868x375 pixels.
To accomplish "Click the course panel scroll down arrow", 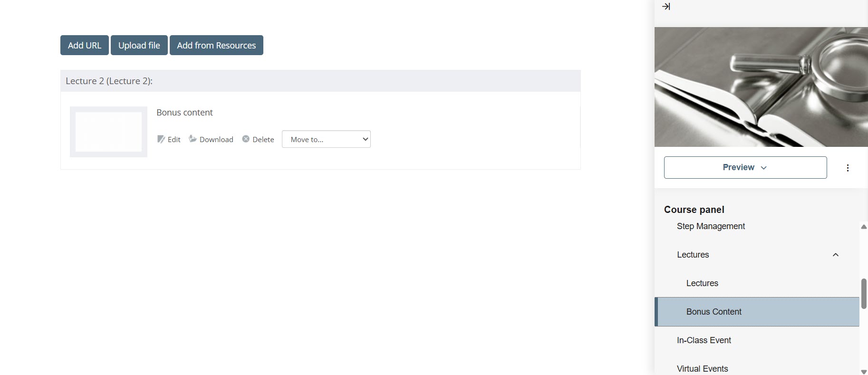I will (863, 372).
